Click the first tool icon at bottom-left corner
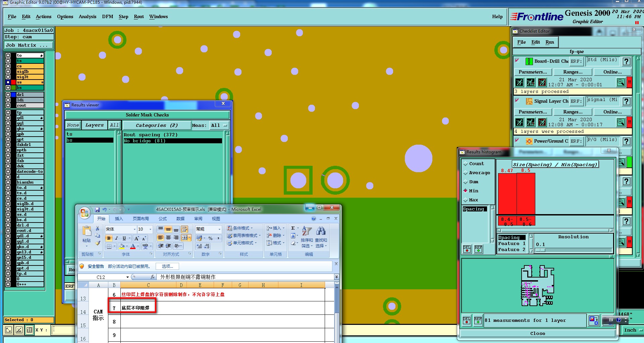The height and width of the screenshot is (343, 644). coord(9,330)
